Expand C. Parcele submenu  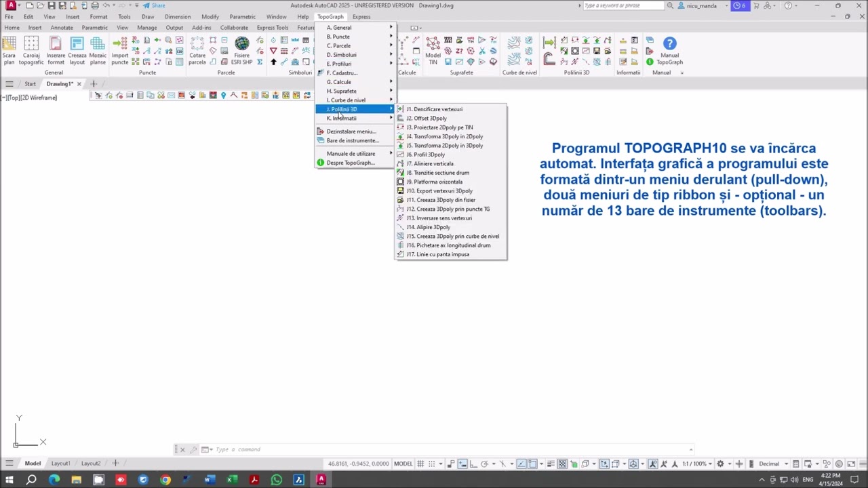pyautogui.click(x=355, y=45)
